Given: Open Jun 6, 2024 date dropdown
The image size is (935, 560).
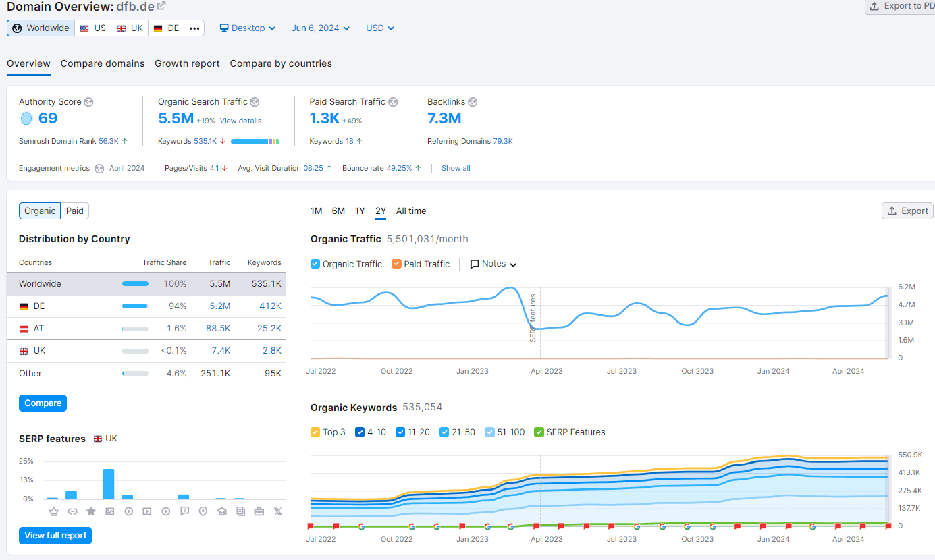Looking at the screenshot, I should 321,28.
